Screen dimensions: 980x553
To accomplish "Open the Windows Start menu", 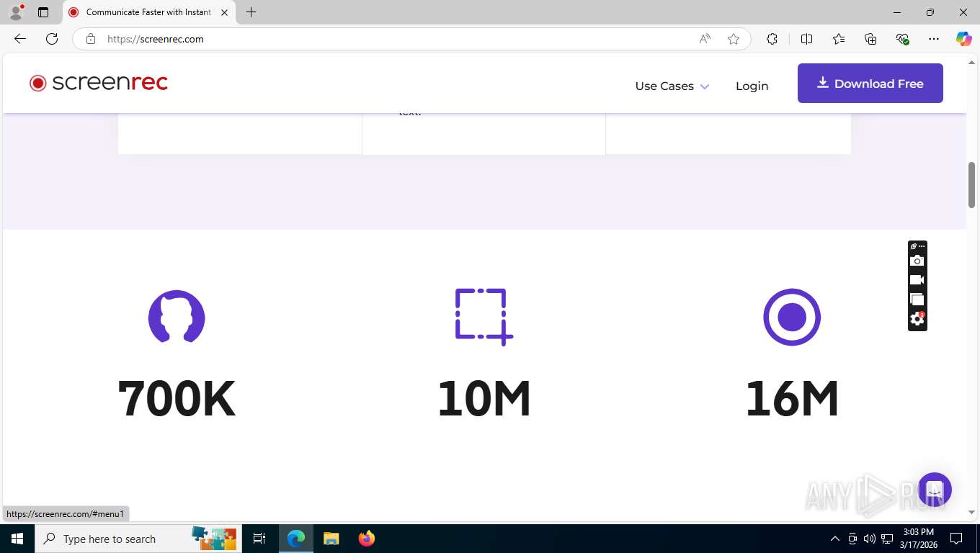I will click(17, 539).
